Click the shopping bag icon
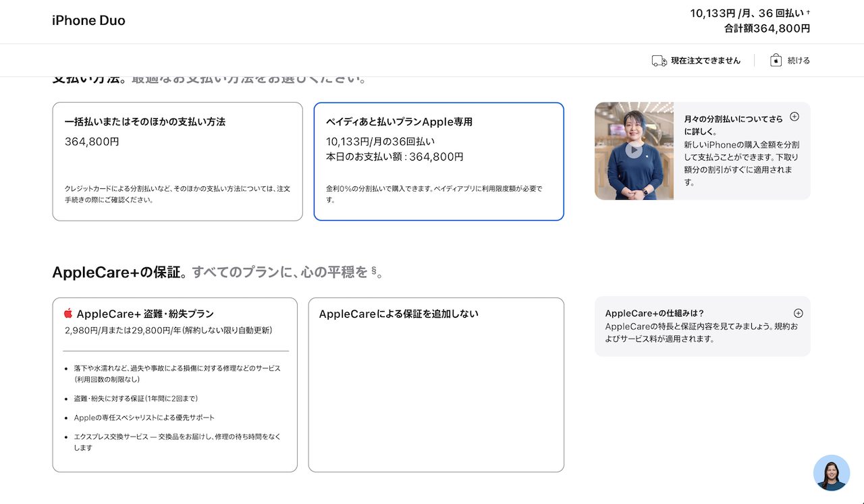The width and height of the screenshot is (864, 504). coord(776,60)
